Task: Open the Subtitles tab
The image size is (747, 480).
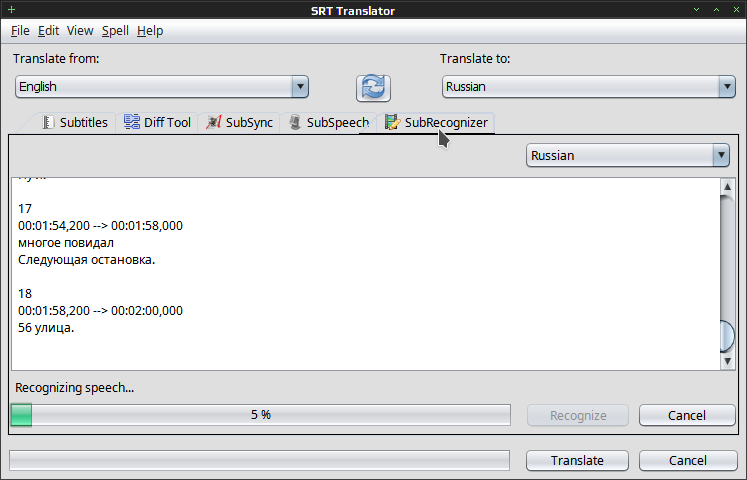Action: pyautogui.click(x=75, y=122)
